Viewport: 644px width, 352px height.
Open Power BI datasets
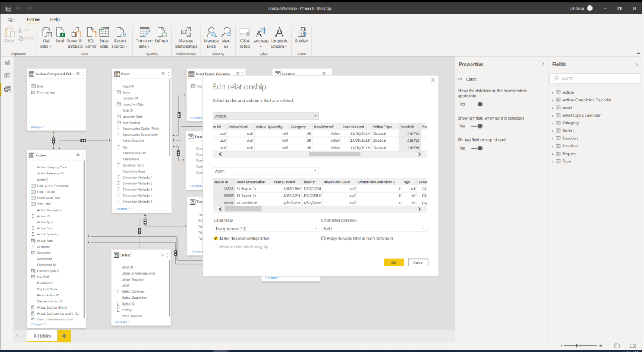tap(75, 37)
